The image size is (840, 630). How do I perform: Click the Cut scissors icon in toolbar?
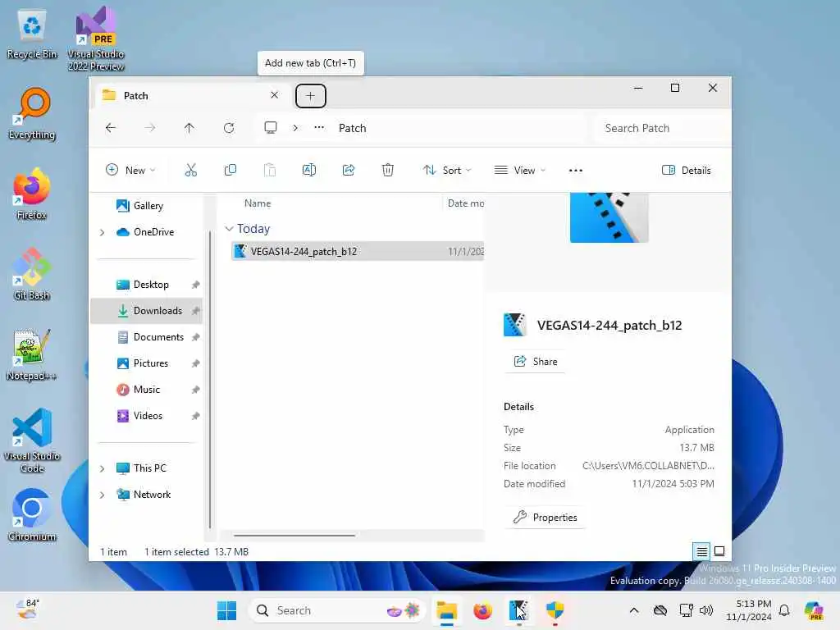coord(190,171)
